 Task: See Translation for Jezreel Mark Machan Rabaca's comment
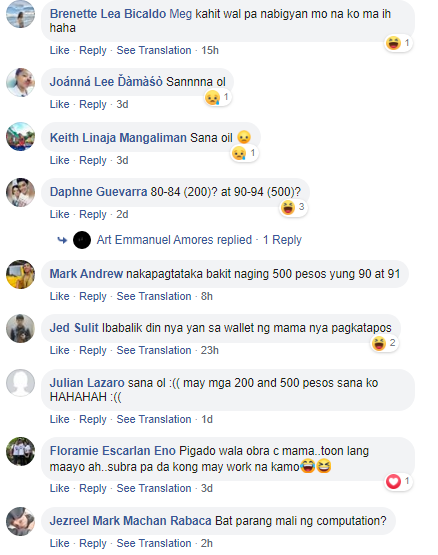click(154, 543)
